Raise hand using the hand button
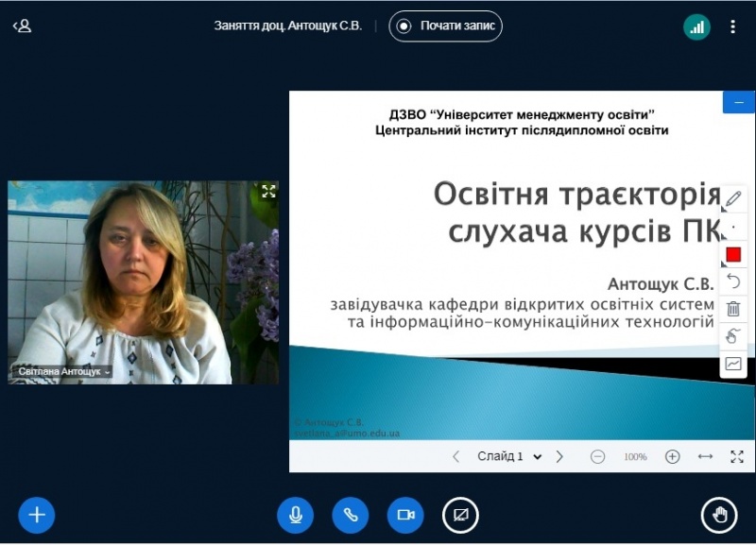 pyautogui.click(x=719, y=515)
